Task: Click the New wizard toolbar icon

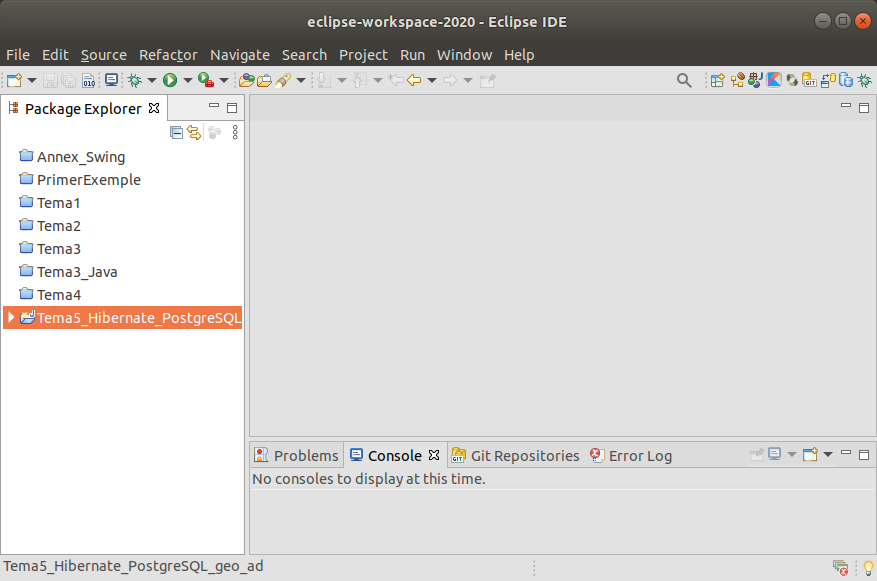Action: click(x=15, y=81)
